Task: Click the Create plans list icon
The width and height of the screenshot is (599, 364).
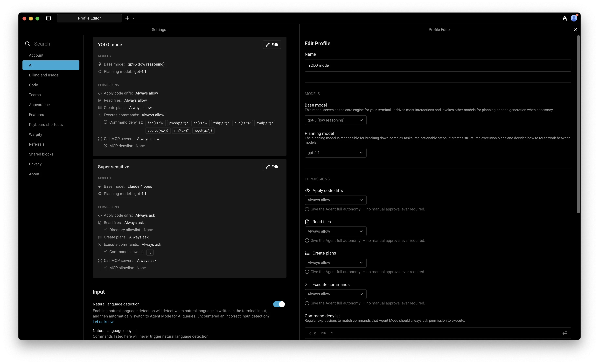Action: 307,253
